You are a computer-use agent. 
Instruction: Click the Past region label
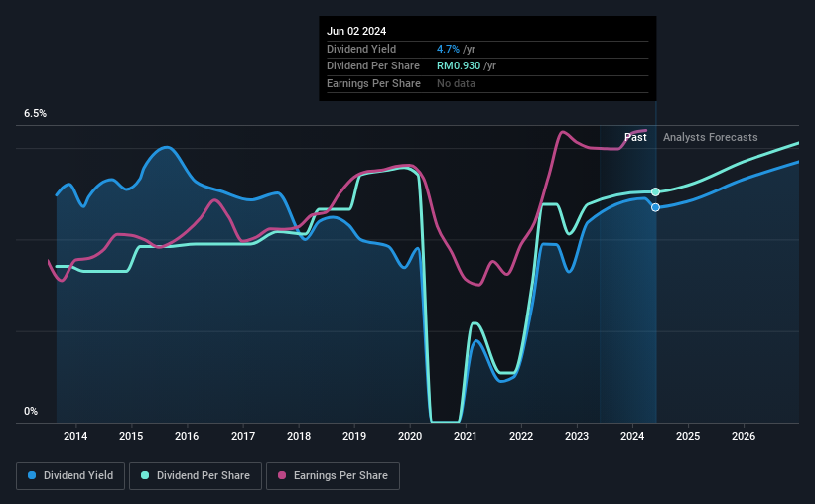tap(635, 137)
